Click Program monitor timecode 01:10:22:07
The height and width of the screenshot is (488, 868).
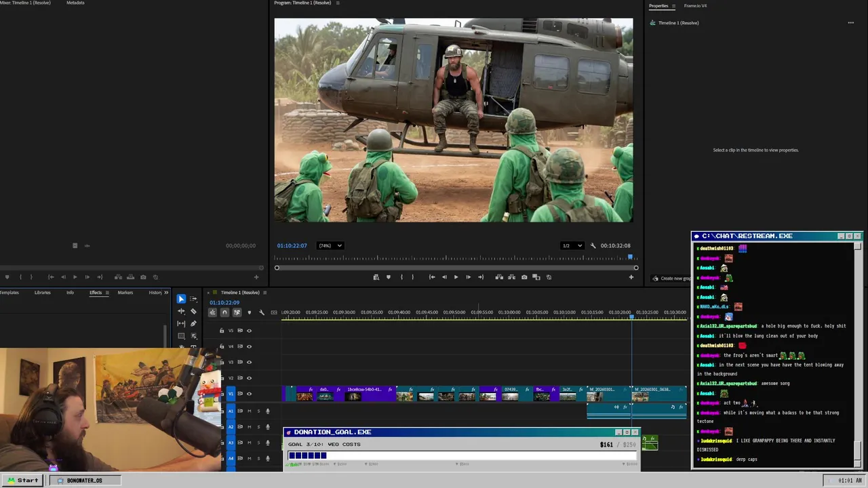(292, 245)
